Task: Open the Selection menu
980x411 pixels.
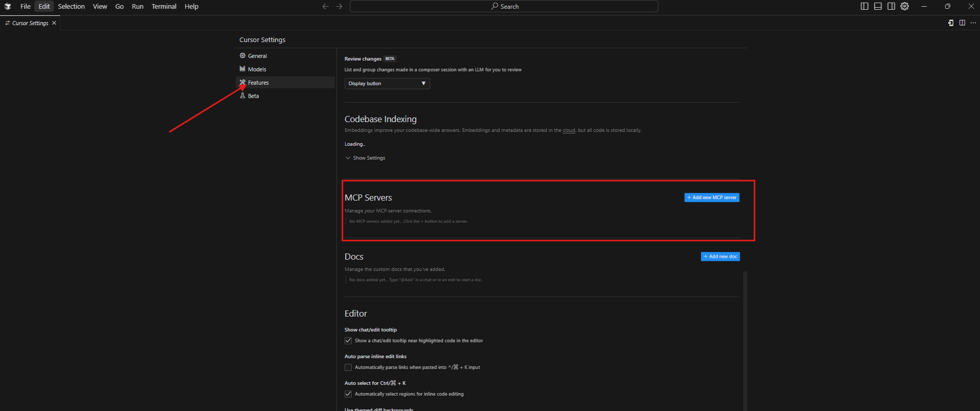Action: (x=71, y=6)
